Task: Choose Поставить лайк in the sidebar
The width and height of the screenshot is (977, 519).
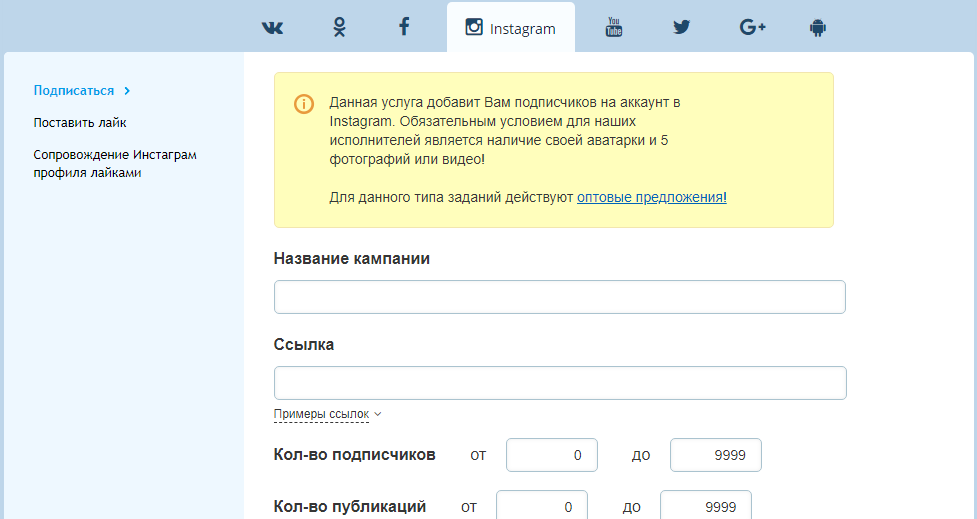Action: pyautogui.click(x=80, y=123)
